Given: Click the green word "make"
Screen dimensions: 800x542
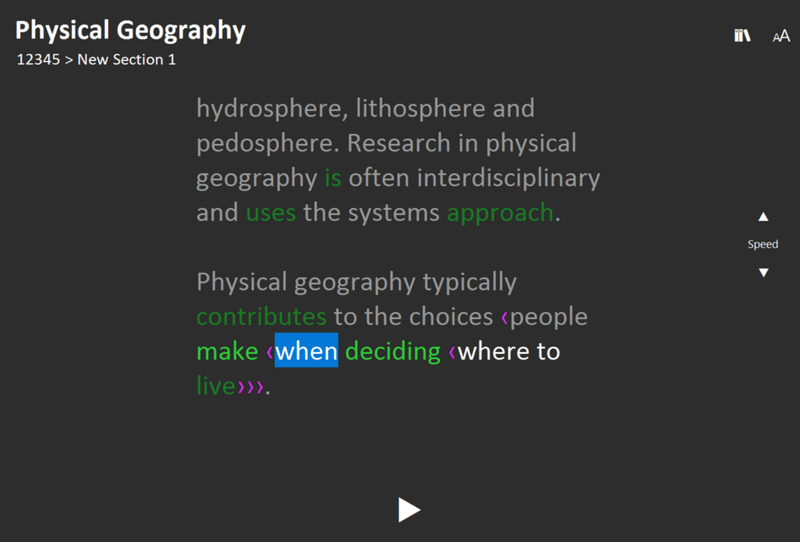Looking at the screenshot, I should click(x=227, y=351).
